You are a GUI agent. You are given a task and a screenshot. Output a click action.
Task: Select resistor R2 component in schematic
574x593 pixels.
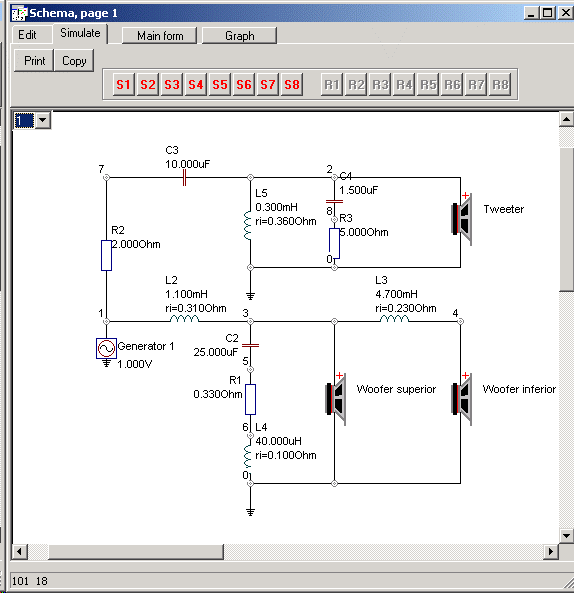pyautogui.click(x=106, y=255)
